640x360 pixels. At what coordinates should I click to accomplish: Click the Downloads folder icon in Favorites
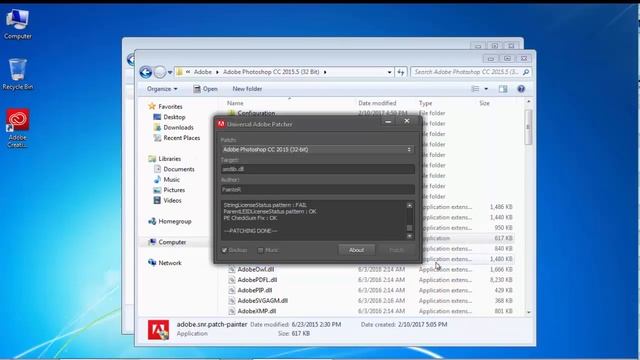pos(157,127)
